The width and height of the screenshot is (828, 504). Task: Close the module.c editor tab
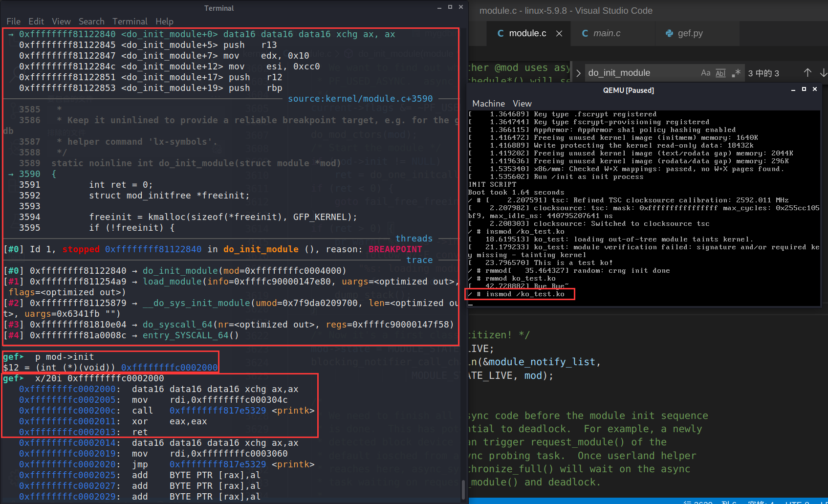pos(559,33)
